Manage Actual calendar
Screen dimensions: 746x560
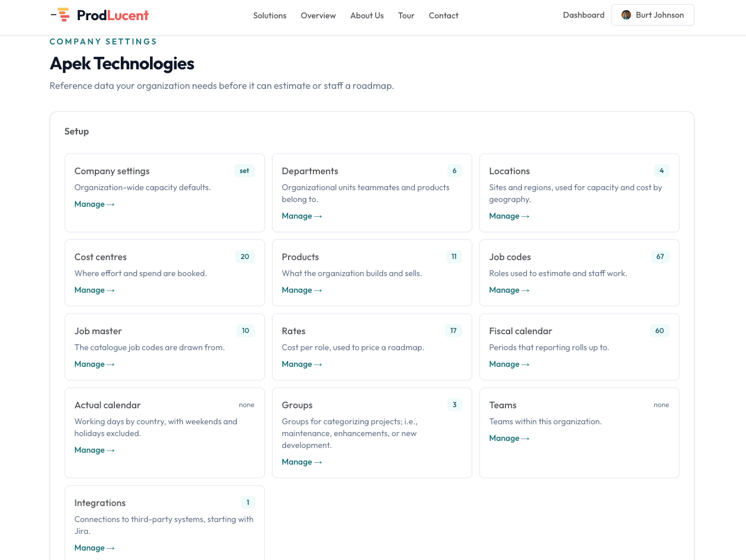(95, 450)
